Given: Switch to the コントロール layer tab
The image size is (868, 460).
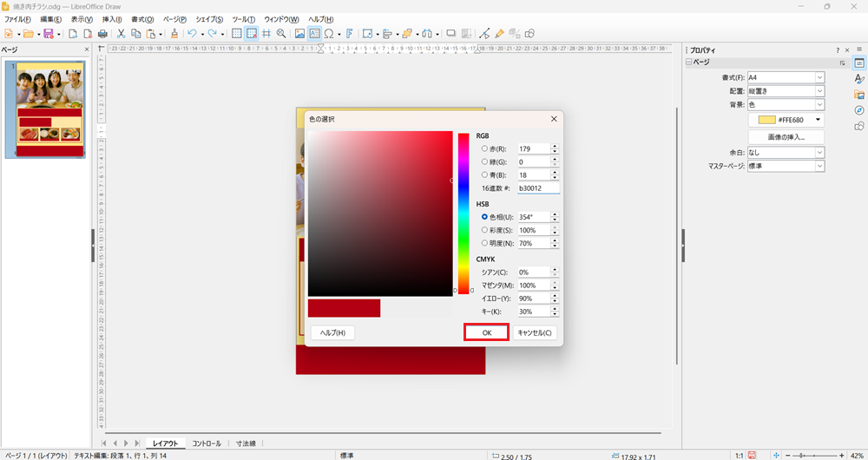Looking at the screenshot, I should point(207,444).
